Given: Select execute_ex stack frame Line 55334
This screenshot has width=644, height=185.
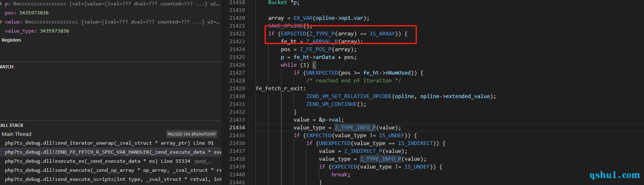Looking at the screenshot, I should click(x=111, y=161).
